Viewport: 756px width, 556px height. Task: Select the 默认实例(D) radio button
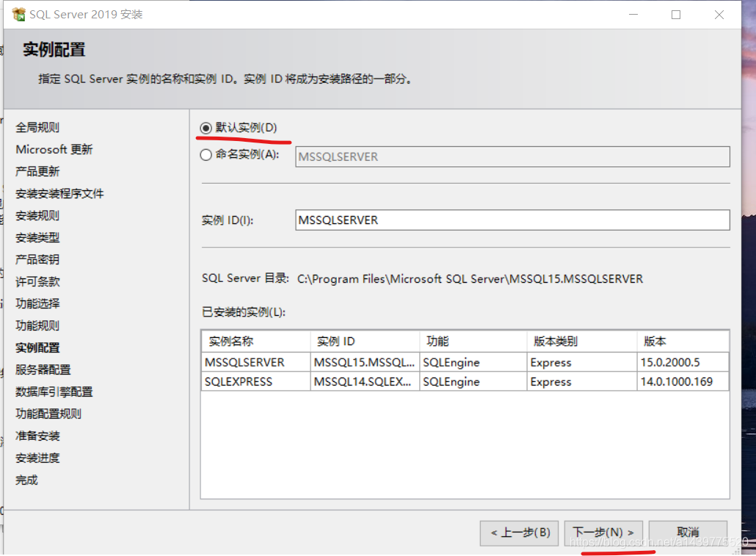pos(206,128)
